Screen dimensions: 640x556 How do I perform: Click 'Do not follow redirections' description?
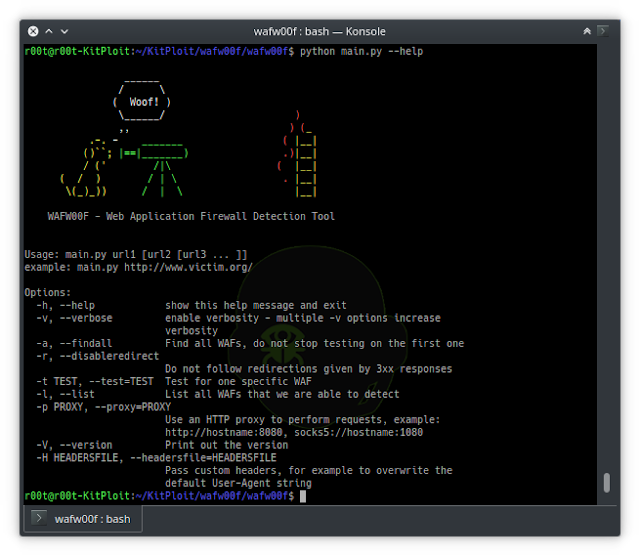[309, 369]
